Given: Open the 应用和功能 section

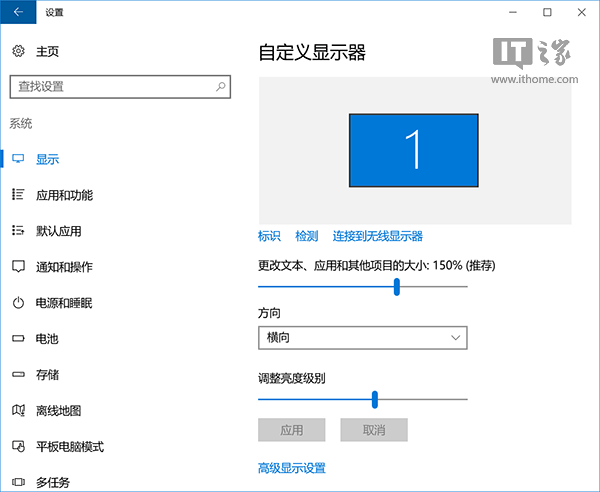Looking at the screenshot, I should 64,195.
